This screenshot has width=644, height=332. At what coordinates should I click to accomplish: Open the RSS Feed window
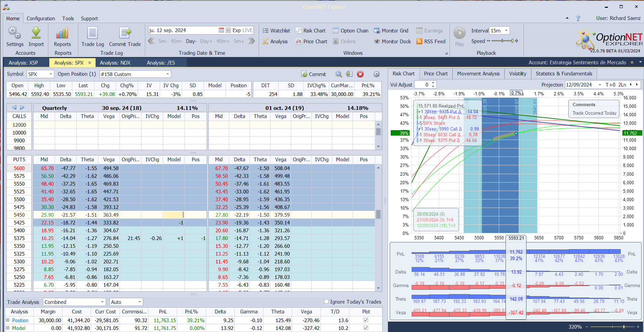[431, 42]
